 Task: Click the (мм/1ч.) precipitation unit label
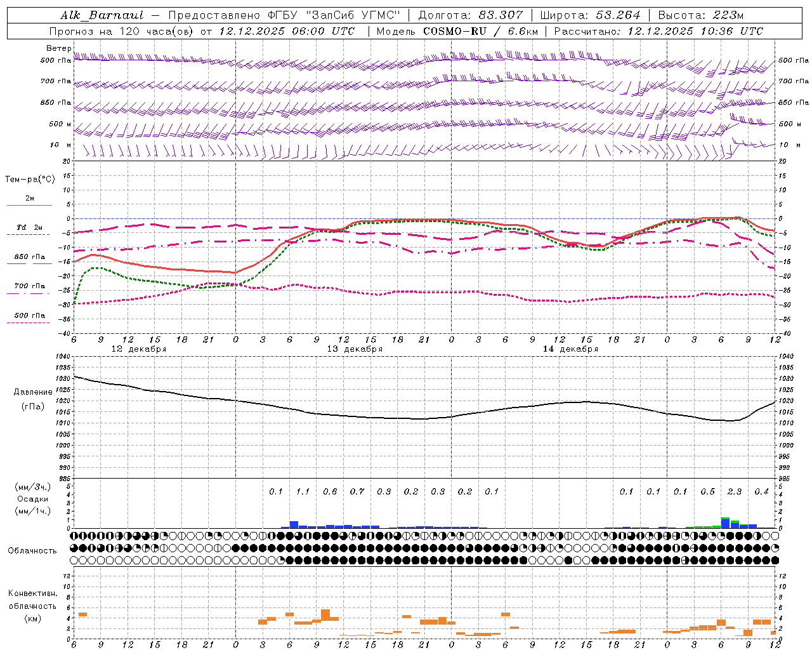[x=33, y=511]
